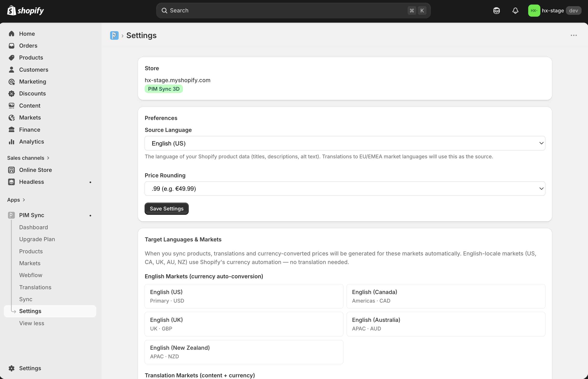Select the English (New Zealand) market card

point(244,352)
